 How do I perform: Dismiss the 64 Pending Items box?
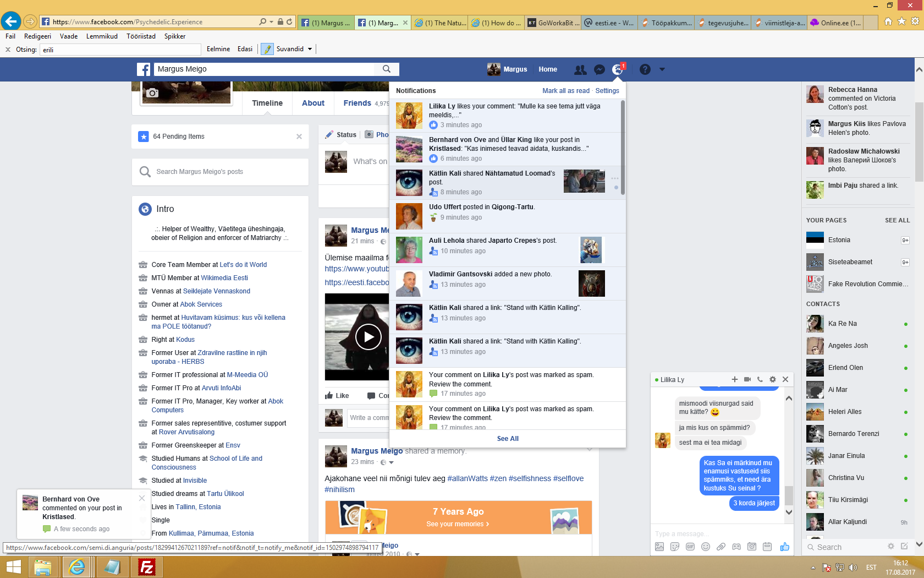tap(299, 137)
